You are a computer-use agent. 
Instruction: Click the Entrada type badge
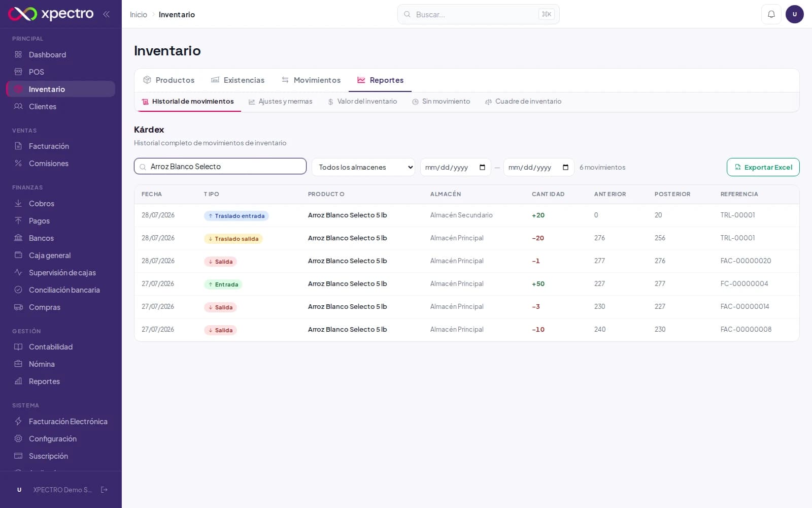(x=223, y=284)
